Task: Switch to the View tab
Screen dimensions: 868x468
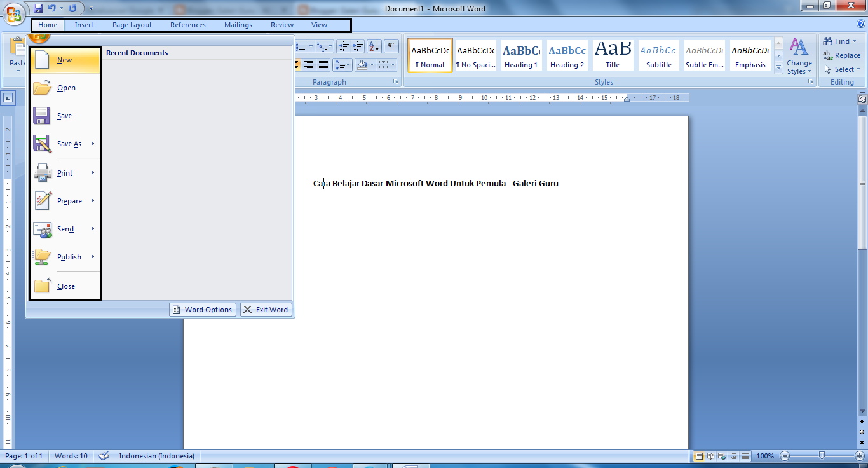Action: pyautogui.click(x=320, y=25)
